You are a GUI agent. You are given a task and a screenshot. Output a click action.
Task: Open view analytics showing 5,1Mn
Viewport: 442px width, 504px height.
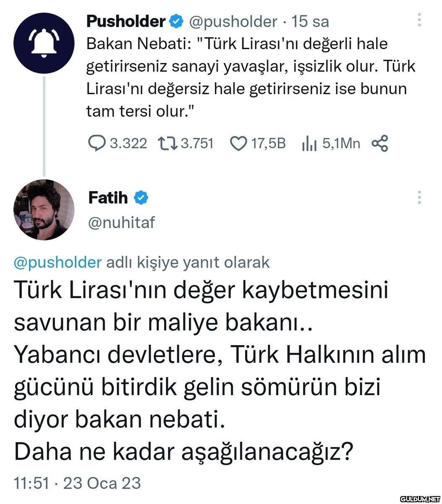coord(309,144)
